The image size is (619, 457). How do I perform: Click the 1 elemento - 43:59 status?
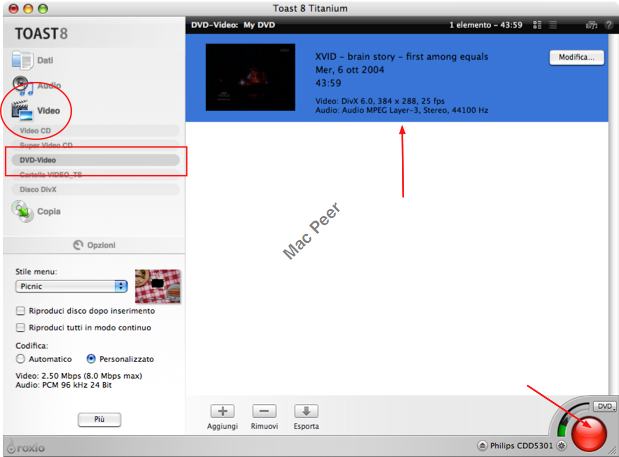pos(486,25)
